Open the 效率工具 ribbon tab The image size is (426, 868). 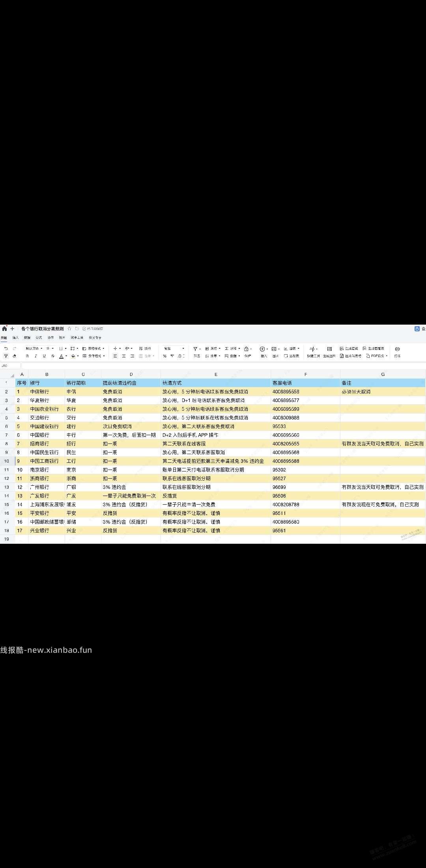pos(77,338)
